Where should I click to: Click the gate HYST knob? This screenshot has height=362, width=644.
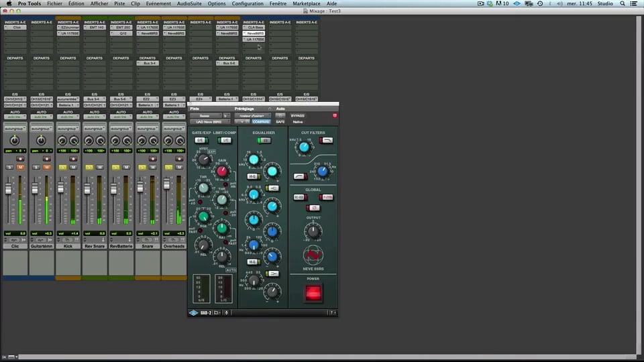(x=203, y=160)
